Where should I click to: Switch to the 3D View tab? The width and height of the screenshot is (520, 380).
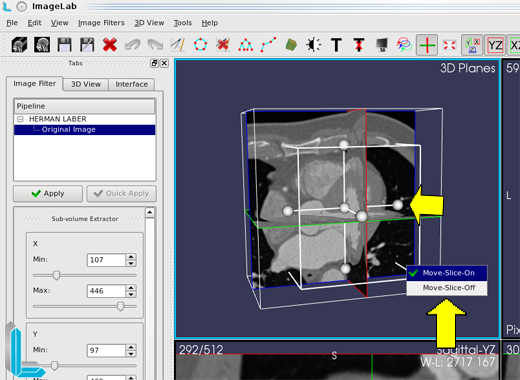point(86,84)
